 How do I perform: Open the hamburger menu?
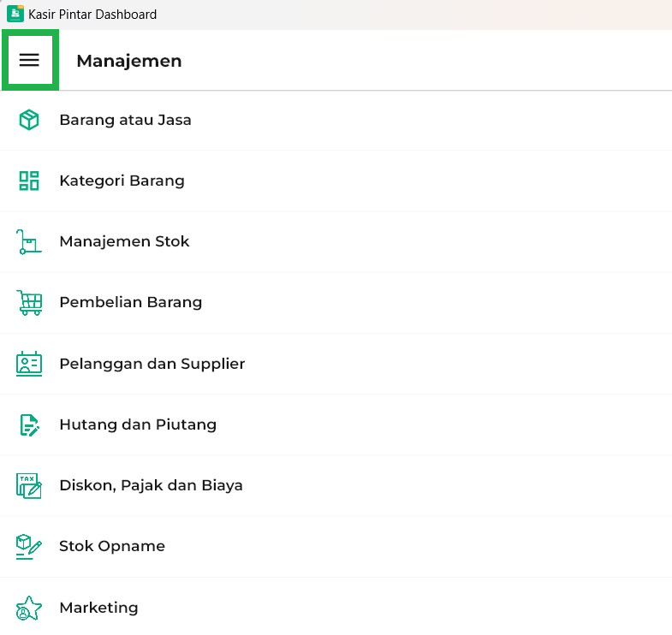coord(30,60)
